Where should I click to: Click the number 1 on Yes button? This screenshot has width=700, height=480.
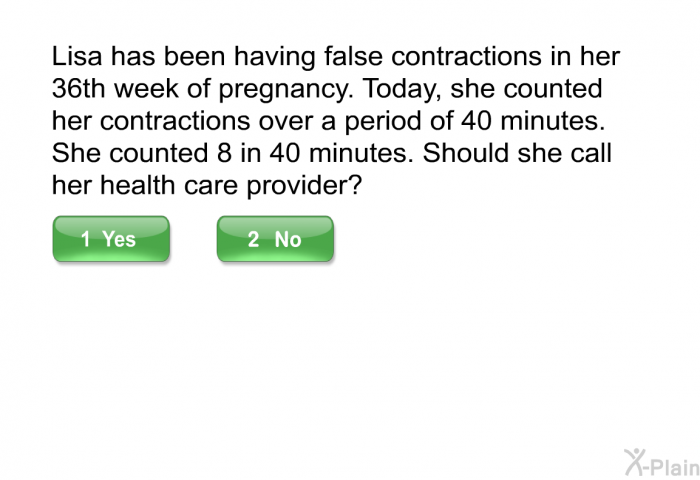(x=85, y=239)
